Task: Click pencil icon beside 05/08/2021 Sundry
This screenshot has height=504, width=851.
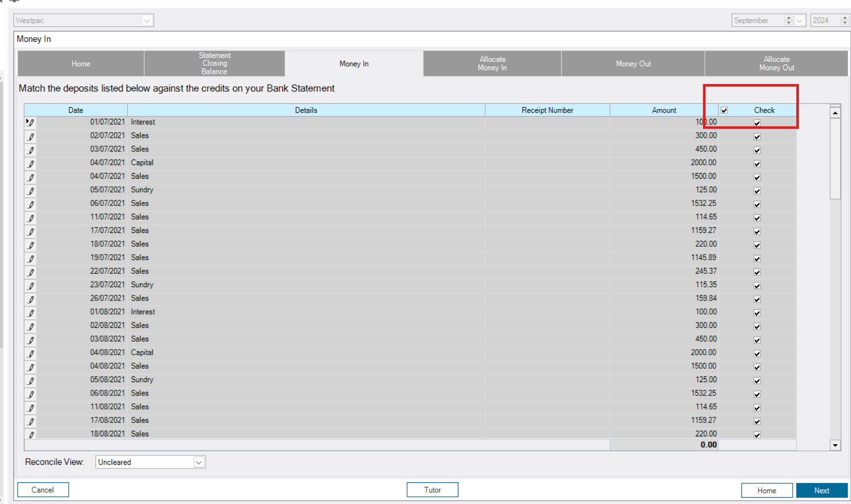Action: coord(31,381)
